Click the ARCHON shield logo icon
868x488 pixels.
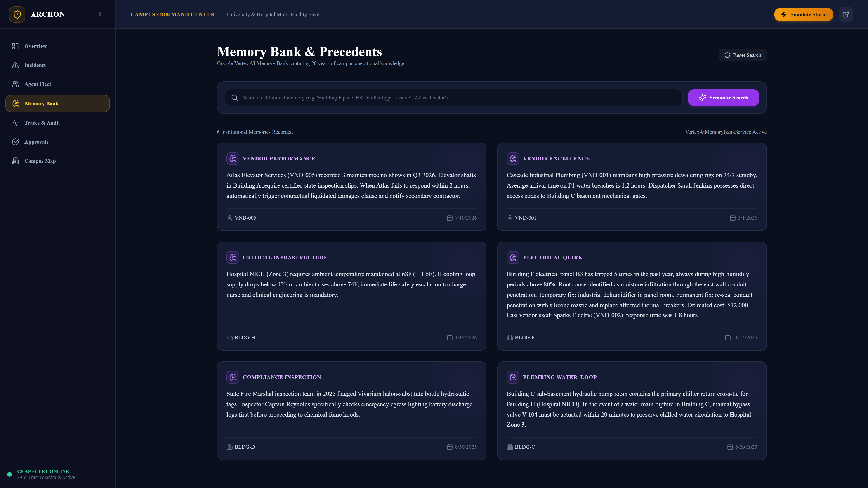tap(17, 14)
